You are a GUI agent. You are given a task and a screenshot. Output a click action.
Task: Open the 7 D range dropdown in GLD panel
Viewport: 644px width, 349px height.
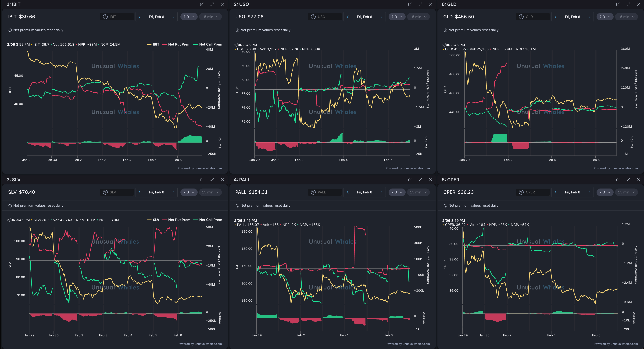coord(605,17)
